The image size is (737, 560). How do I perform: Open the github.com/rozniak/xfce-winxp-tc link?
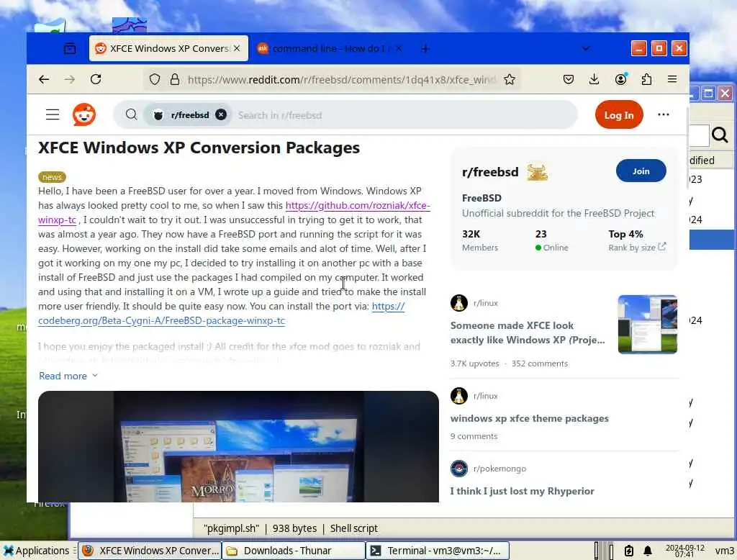(357, 205)
